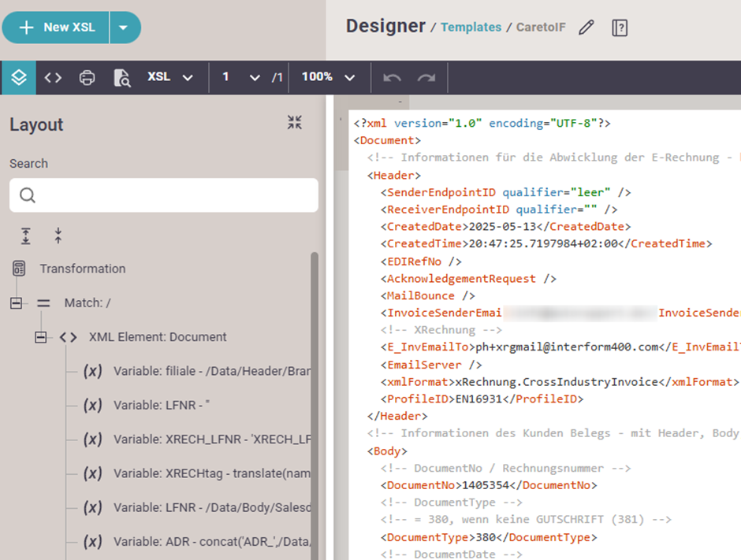Expand all tree nodes icon

(x=26, y=235)
